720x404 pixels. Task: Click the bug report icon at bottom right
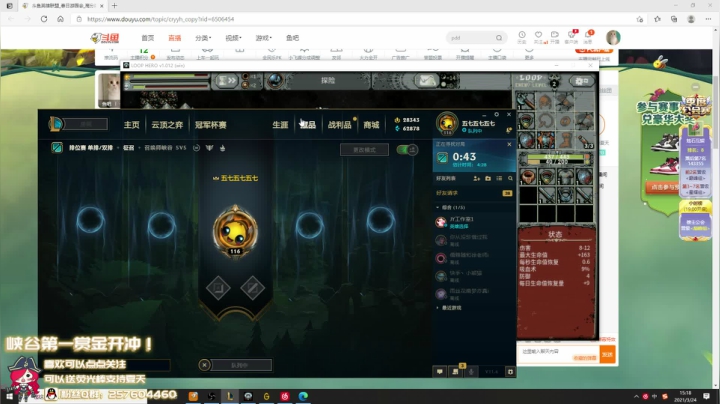[x=510, y=371]
